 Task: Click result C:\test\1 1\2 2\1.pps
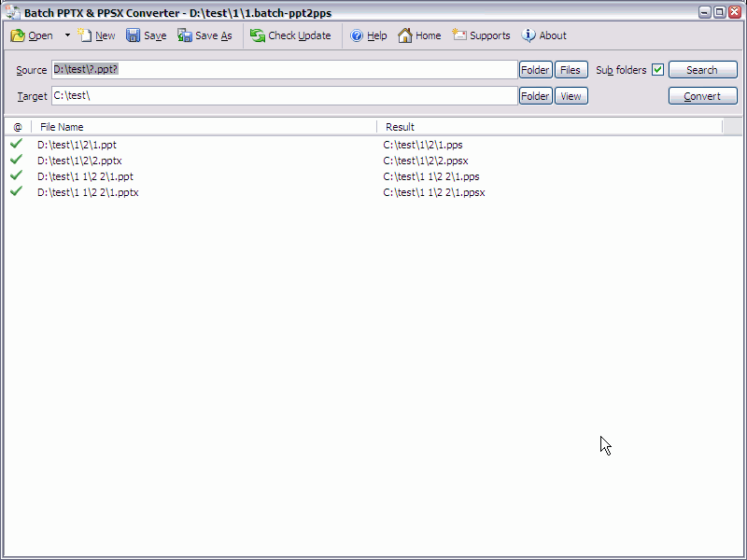[431, 176]
